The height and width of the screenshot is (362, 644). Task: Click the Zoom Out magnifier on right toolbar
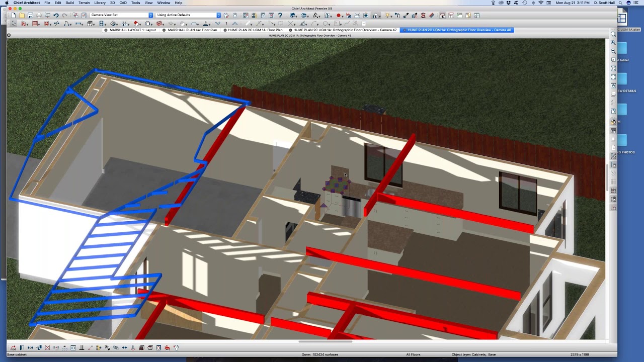pos(613,51)
